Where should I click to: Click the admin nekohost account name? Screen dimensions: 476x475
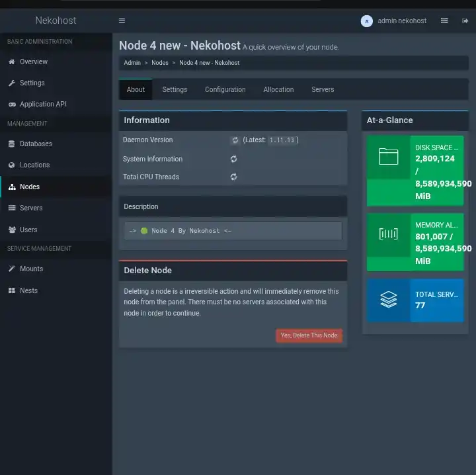(402, 21)
